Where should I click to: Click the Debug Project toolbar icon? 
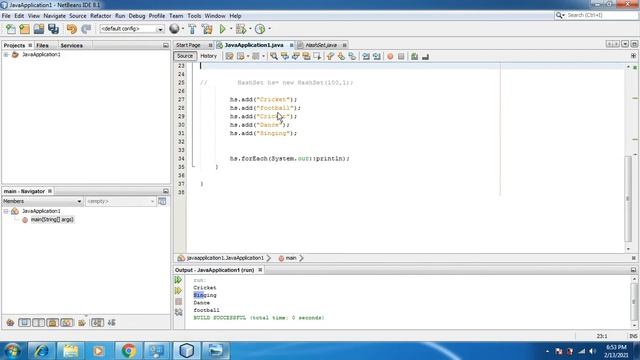(241, 29)
